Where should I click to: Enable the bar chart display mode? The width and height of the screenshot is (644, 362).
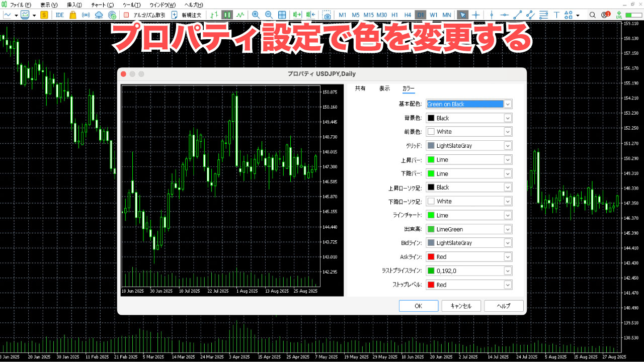point(214,15)
